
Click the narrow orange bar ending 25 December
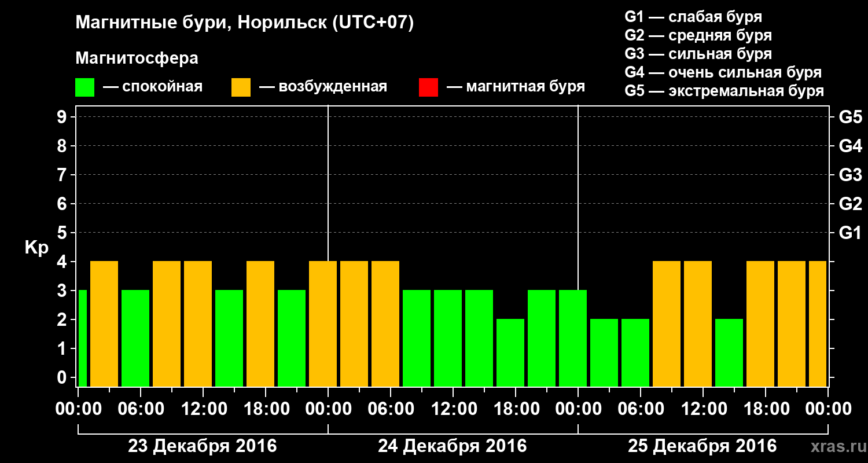pyautogui.click(x=818, y=324)
